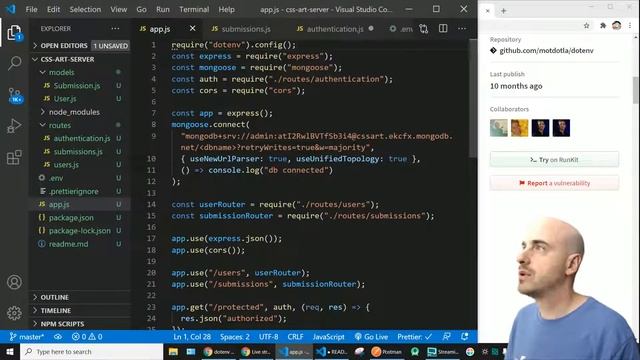The image size is (640, 360).
Task: Open package-lock.json in the explorer
Action: coord(80,231)
